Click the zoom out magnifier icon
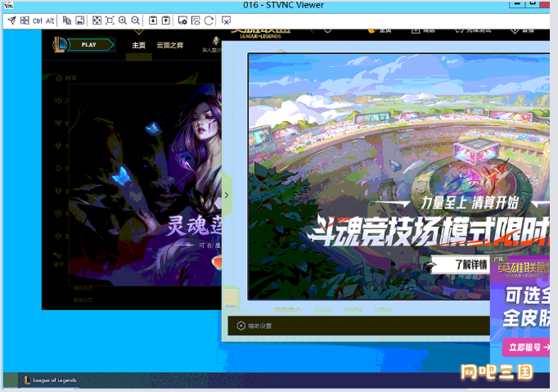Screen dimensions: 558x392 pyautogui.click(x=136, y=20)
